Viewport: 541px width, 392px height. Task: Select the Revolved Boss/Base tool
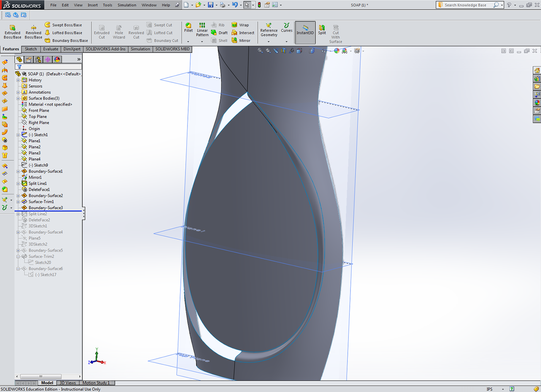point(34,32)
